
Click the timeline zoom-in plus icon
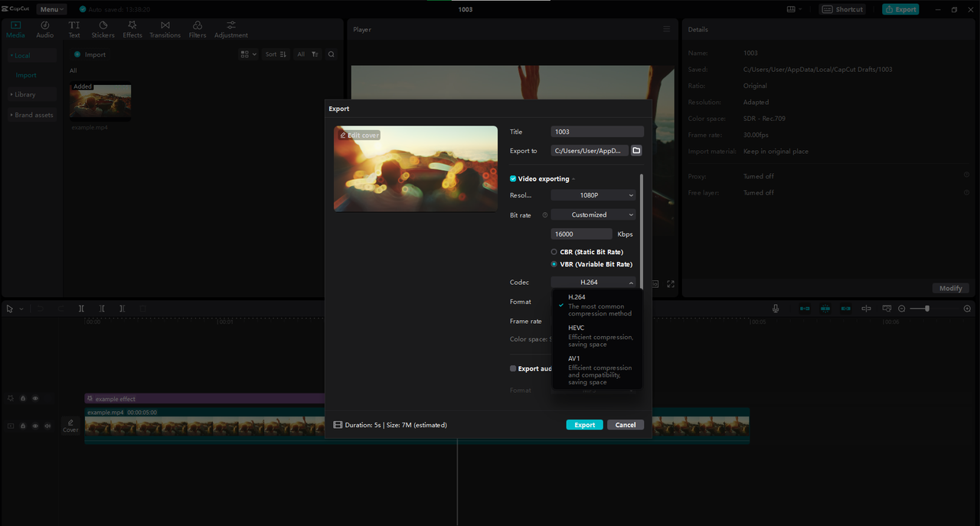tap(967, 309)
